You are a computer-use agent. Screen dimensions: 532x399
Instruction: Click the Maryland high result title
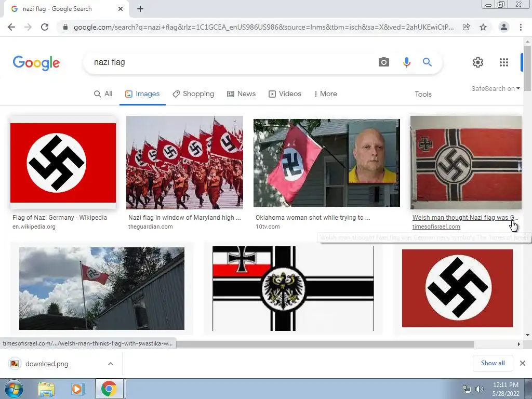click(184, 218)
